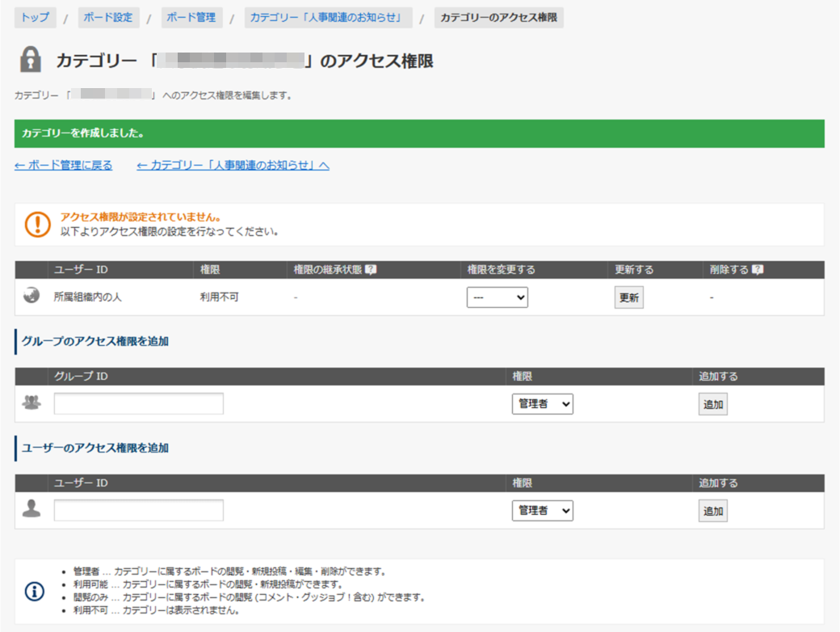
Task: Click the lock icon beside category title
Action: [x=31, y=60]
